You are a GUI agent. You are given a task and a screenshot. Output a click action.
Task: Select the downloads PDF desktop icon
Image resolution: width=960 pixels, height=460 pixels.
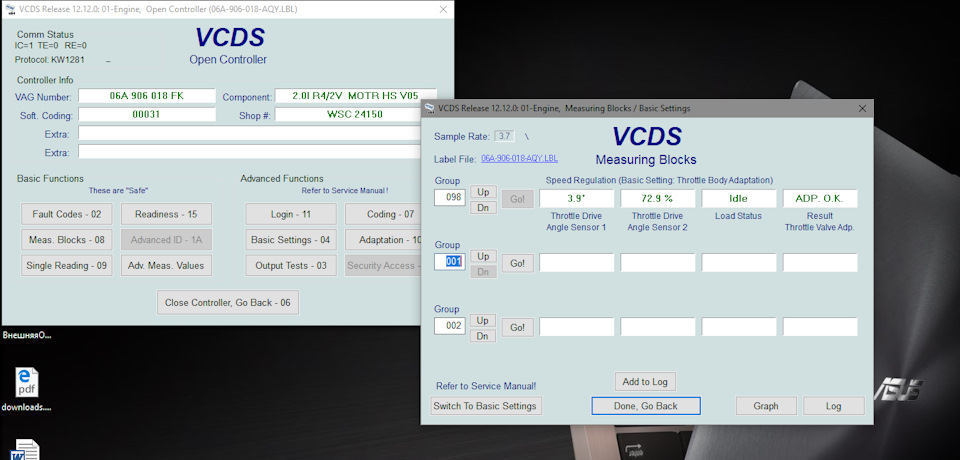(x=26, y=390)
